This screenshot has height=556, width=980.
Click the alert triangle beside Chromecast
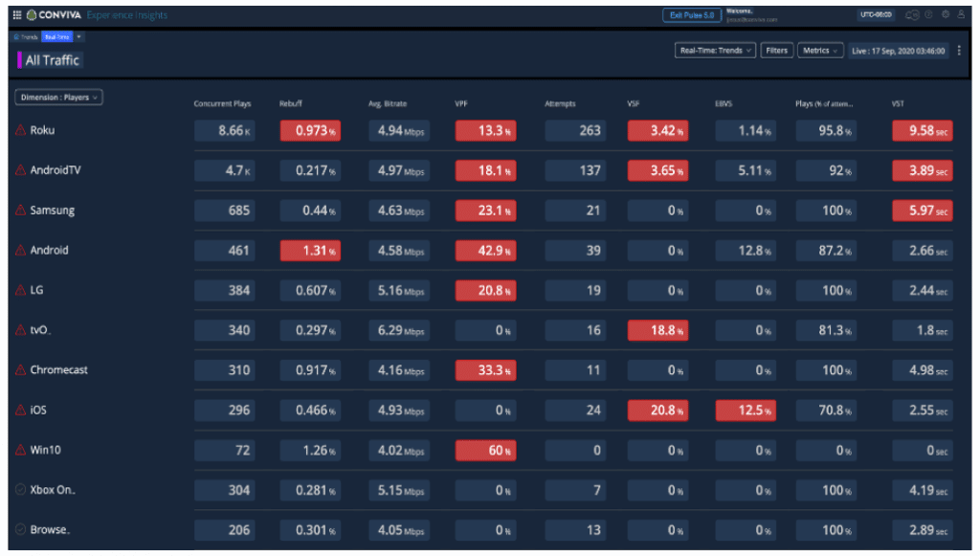coord(21,369)
